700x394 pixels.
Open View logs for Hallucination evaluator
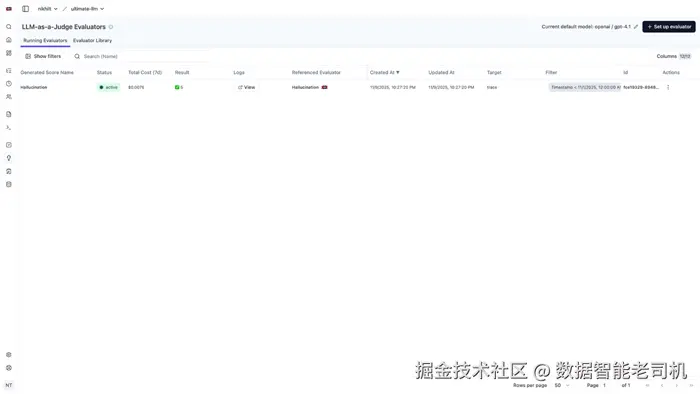[x=246, y=87]
